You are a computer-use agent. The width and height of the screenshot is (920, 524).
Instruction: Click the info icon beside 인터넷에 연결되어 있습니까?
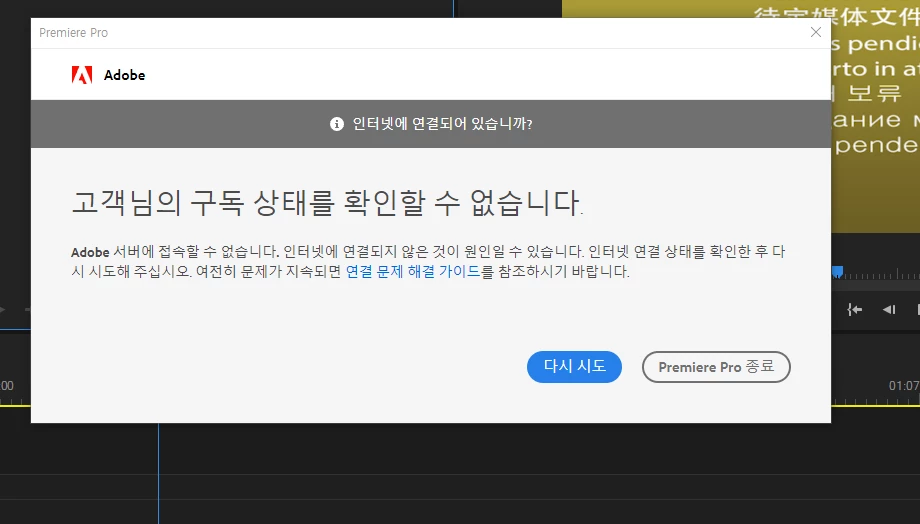(337, 124)
